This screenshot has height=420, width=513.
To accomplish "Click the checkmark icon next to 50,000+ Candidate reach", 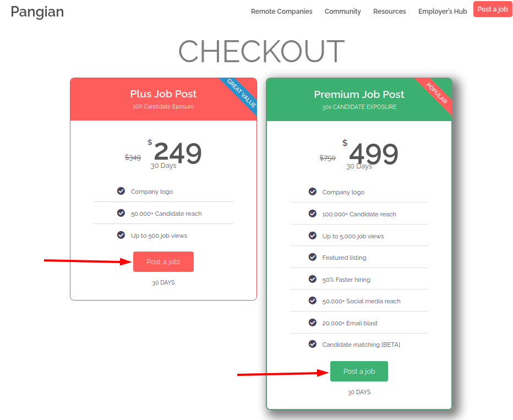I will click(121, 213).
